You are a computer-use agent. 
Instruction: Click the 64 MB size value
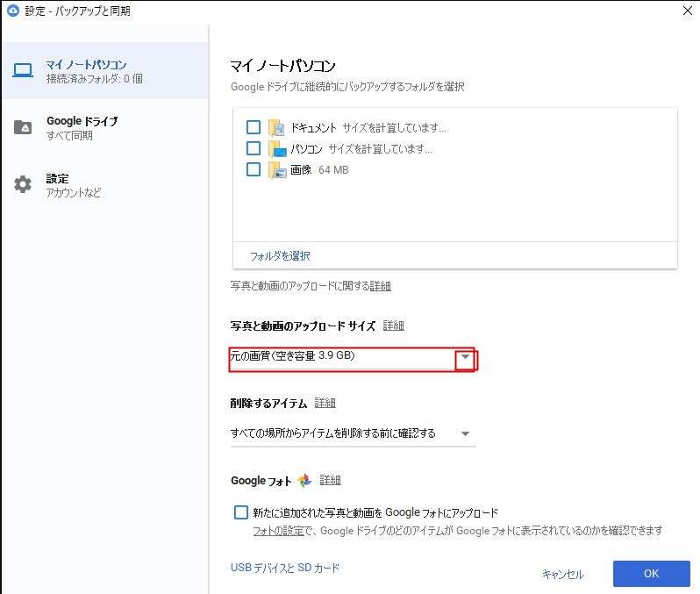333,169
